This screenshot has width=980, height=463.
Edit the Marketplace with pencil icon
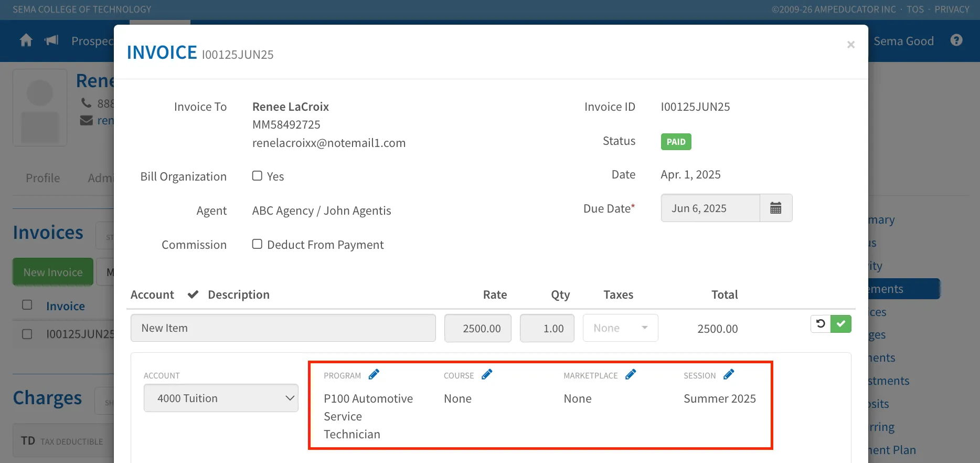[631, 375]
